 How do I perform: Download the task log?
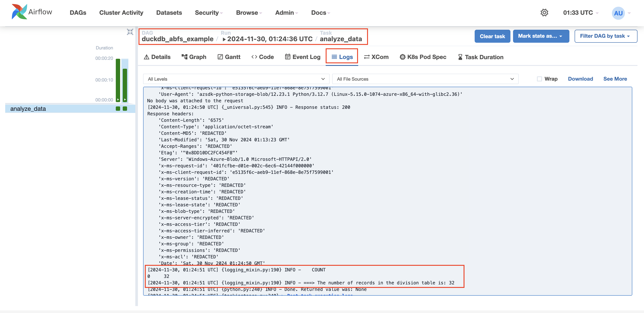click(580, 79)
